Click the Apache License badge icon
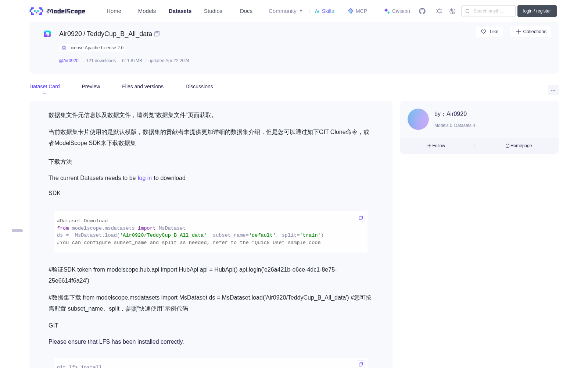Viewport: 588px width, 368px height. point(64,48)
